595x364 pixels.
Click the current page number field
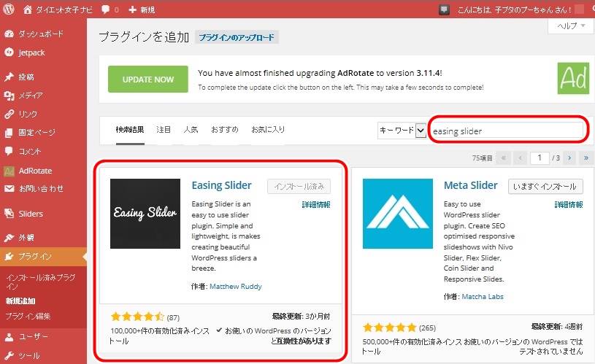pos(540,158)
